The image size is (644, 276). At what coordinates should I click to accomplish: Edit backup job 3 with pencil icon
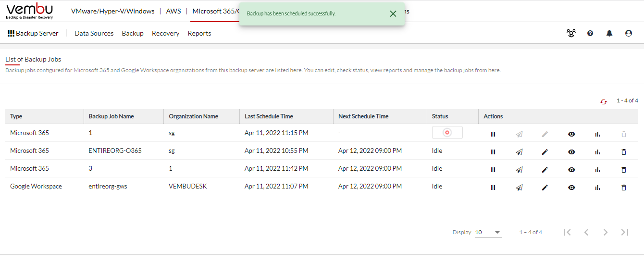tap(545, 170)
